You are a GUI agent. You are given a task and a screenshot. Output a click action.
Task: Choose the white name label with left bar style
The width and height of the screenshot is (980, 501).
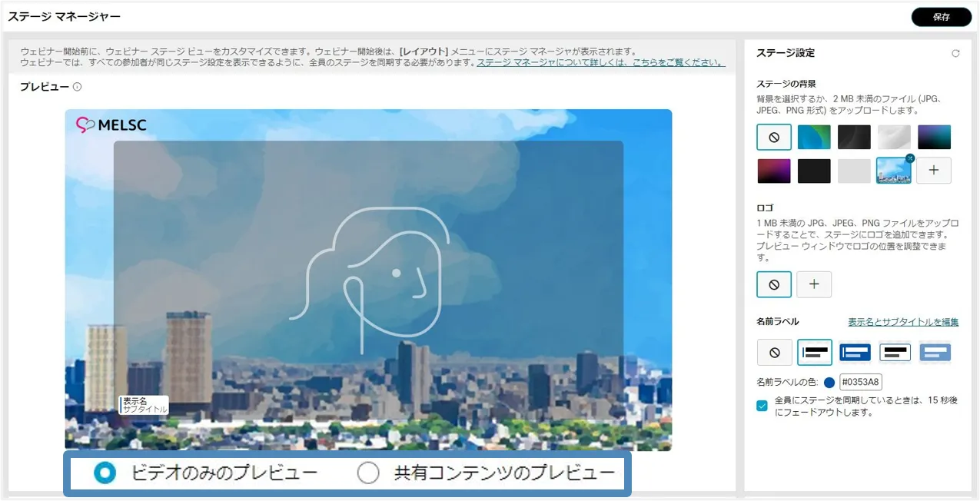pyautogui.click(x=814, y=353)
